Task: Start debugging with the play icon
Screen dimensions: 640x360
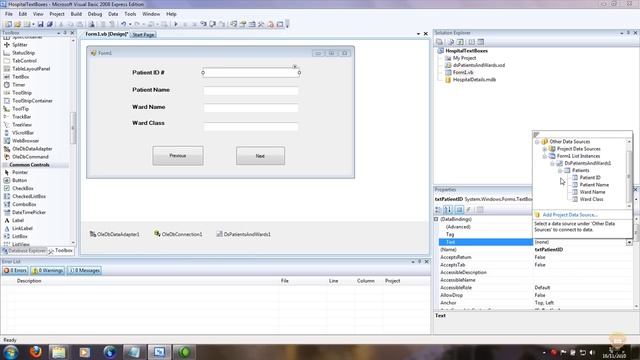Action: coord(176,24)
